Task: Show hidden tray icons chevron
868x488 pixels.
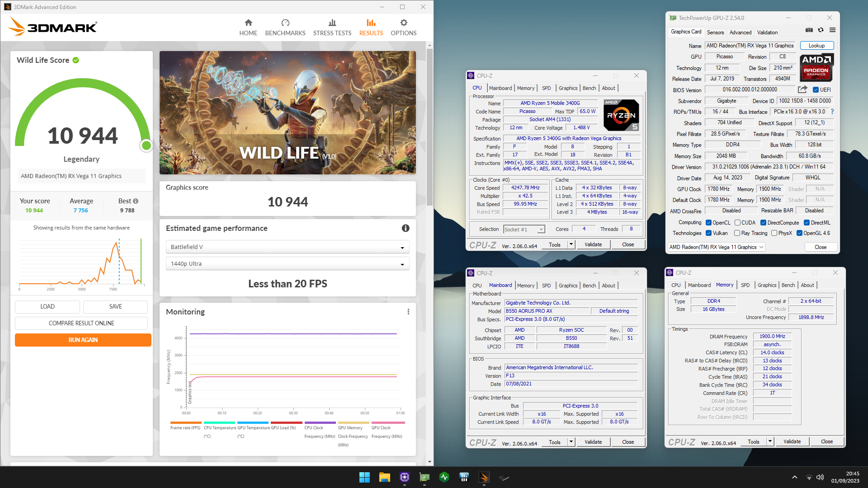Action: coord(794,477)
